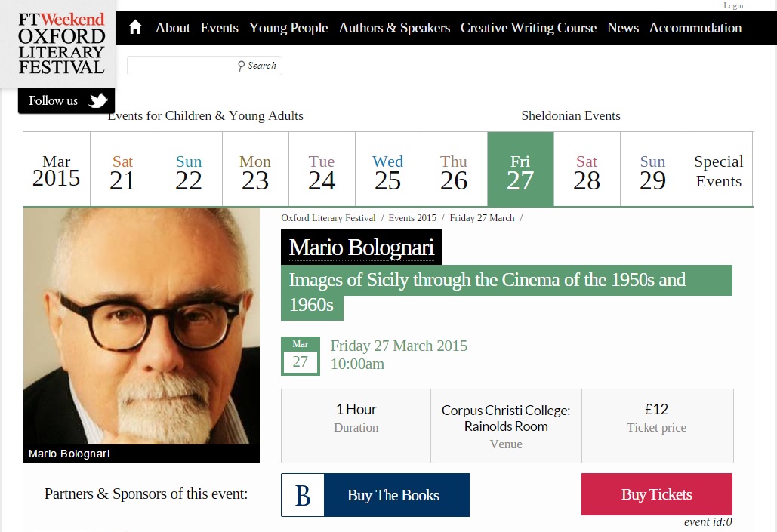Click the Mar 27 calendar date icon

click(301, 355)
